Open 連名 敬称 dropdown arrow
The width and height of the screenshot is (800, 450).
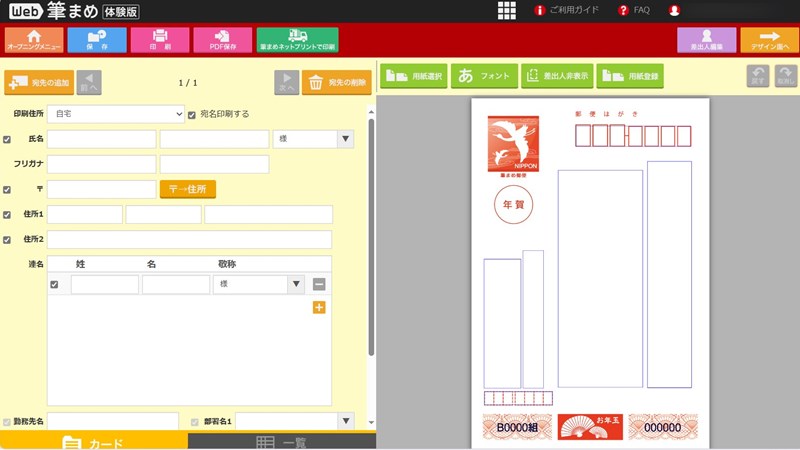(x=296, y=284)
